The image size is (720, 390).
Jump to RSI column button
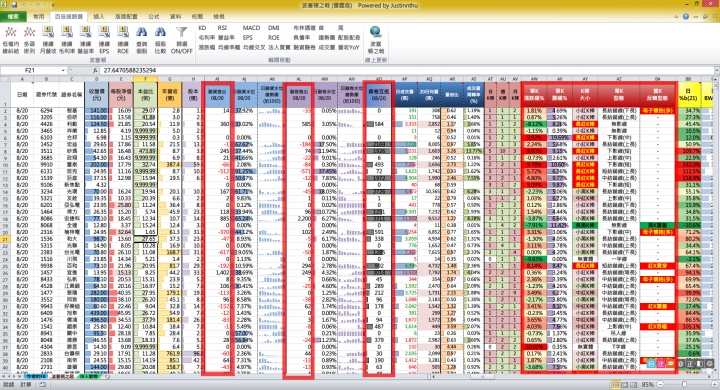pyautogui.click(x=222, y=28)
